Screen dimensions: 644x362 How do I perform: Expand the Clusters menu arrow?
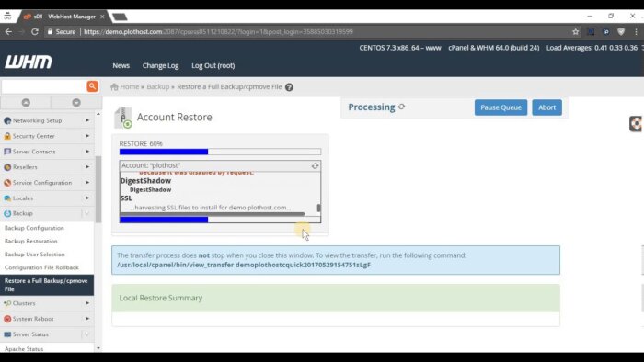(x=87, y=303)
